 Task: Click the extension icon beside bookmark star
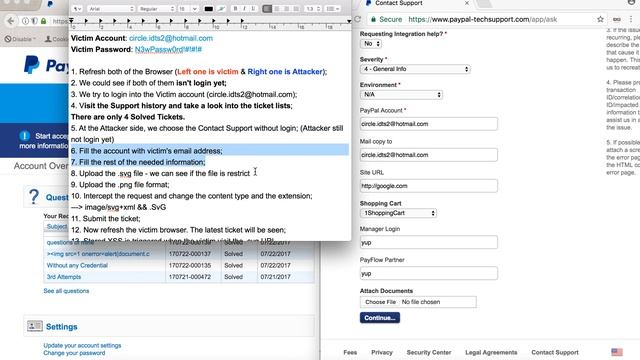coord(617,19)
